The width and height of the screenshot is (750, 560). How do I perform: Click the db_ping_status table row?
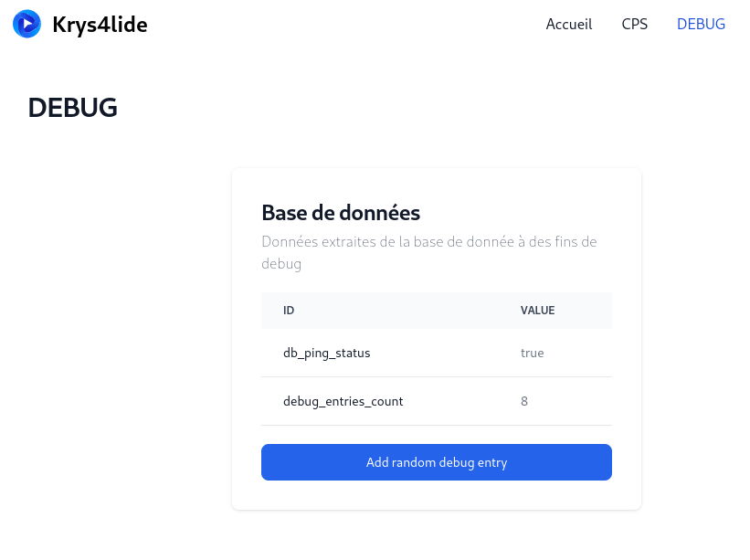(x=437, y=353)
